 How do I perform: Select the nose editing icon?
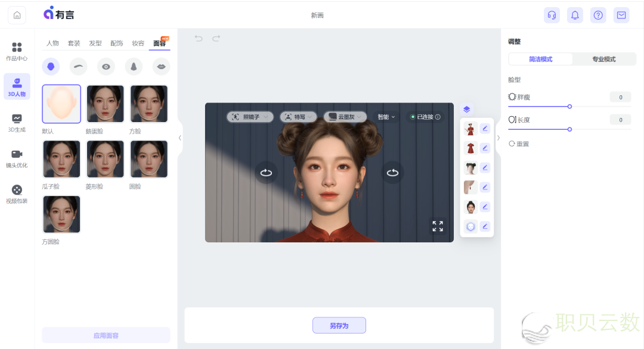pos(134,66)
